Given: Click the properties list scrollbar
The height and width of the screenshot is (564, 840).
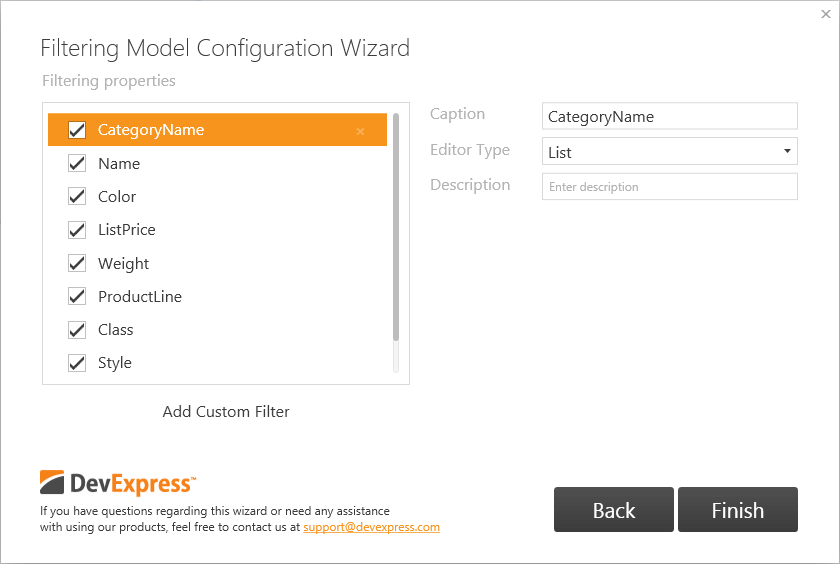Looking at the screenshot, I should [x=396, y=228].
